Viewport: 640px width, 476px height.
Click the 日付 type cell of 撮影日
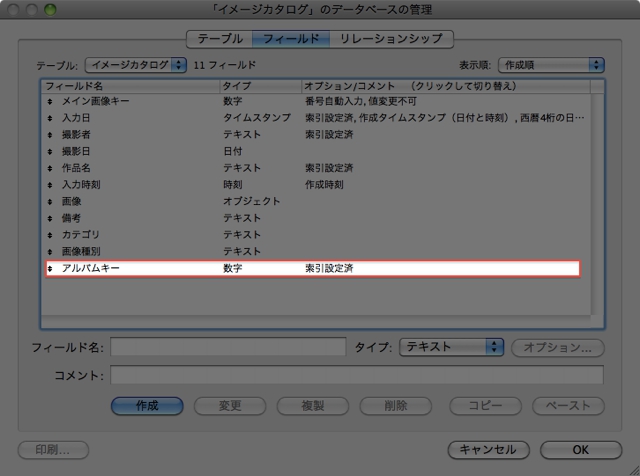233,151
